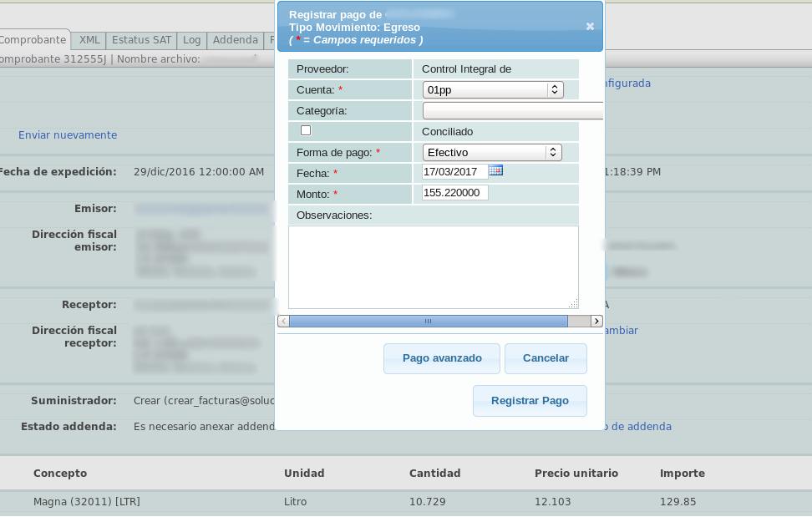
Task: Open the Categoría combo box
Action: click(x=512, y=110)
